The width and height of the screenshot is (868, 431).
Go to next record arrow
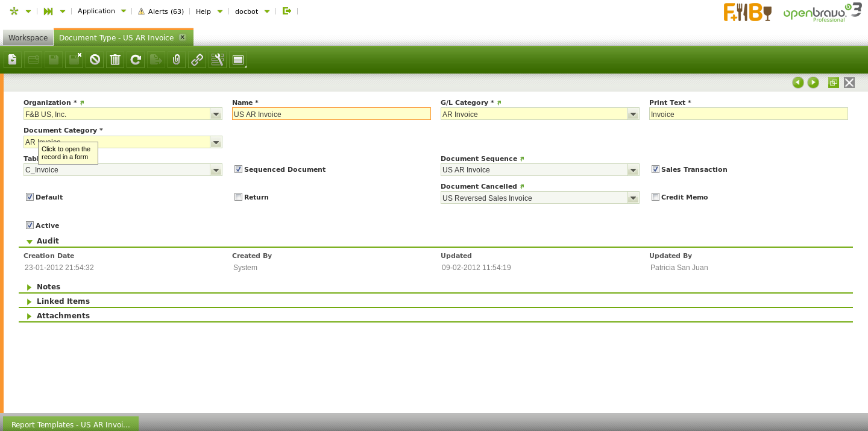(x=813, y=83)
